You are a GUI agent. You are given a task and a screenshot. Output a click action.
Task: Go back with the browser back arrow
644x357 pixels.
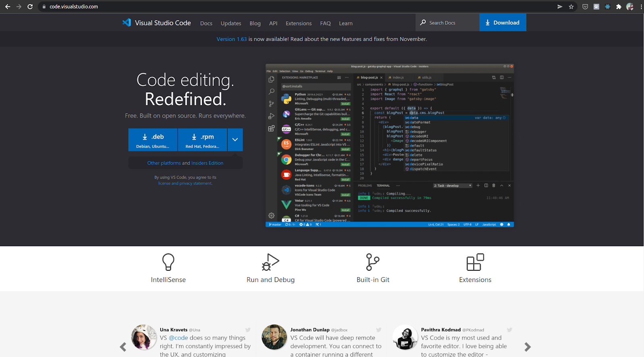pyautogui.click(x=8, y=6)
